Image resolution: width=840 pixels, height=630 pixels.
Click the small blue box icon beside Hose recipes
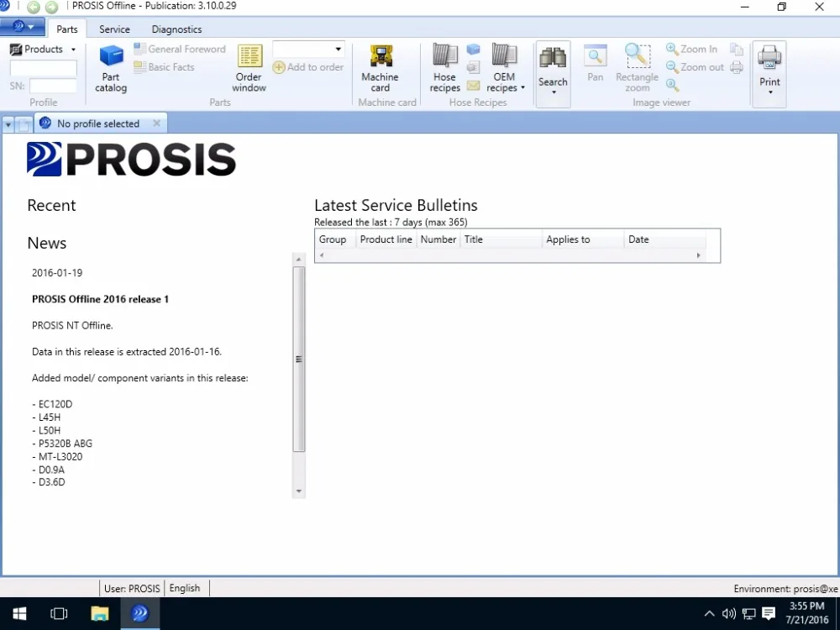[x=473, y=50]
